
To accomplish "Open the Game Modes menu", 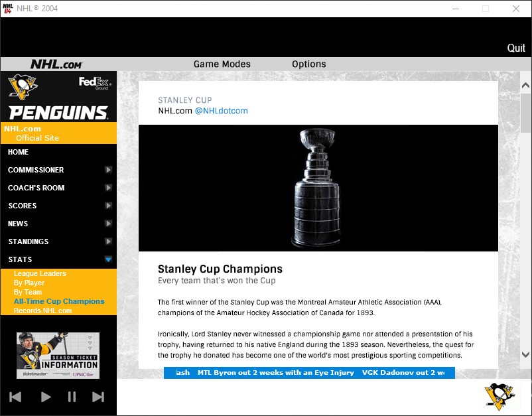I will [222, 64].
